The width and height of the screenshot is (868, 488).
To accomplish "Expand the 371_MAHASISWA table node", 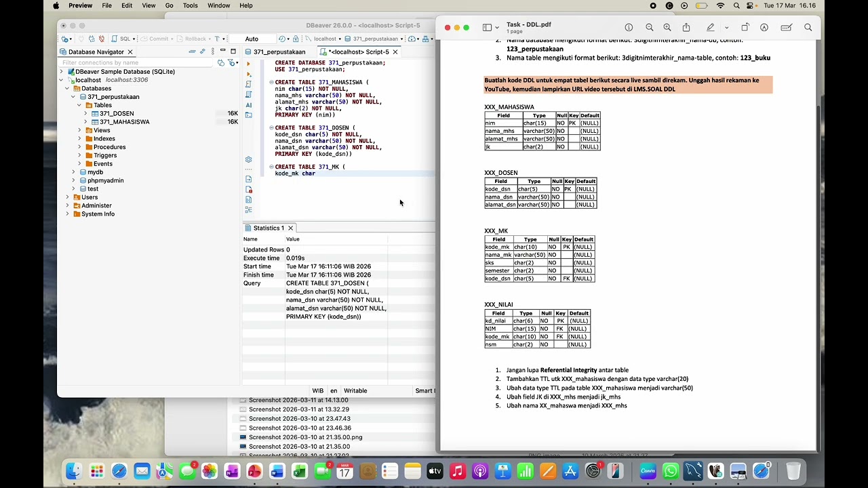I will 85,122.
